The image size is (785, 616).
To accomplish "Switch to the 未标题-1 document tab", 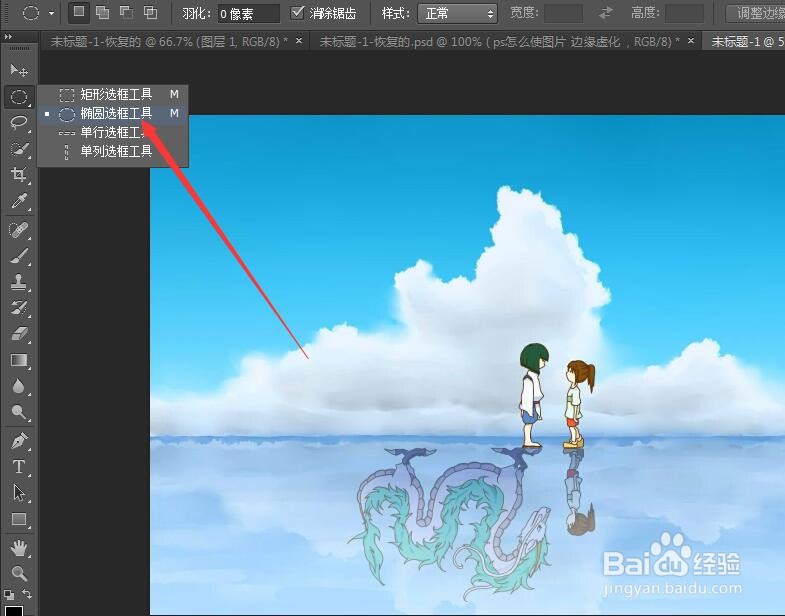I will 743,42.
